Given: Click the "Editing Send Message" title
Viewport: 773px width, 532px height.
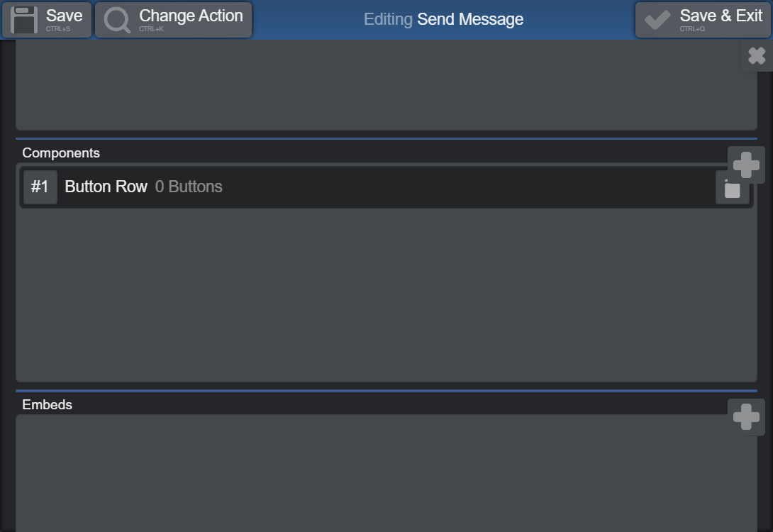Looking at the screenshot, I should coord(443,20).
